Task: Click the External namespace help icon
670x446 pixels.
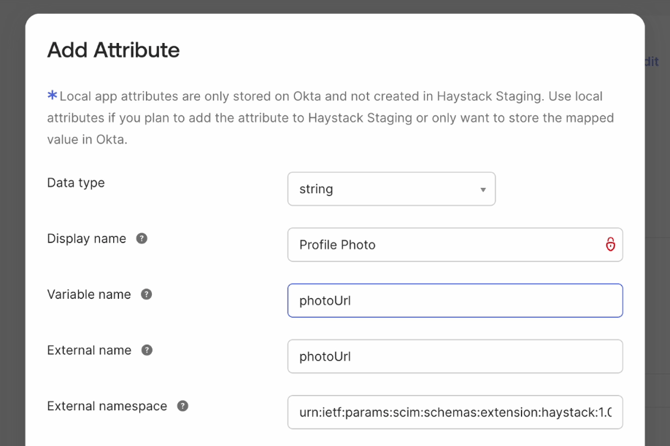Action: pyautogui.click(x=183, y=406)
